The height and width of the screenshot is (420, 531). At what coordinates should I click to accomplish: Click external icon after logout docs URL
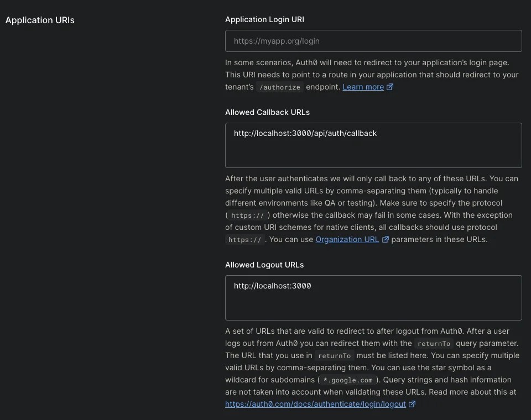412,405
